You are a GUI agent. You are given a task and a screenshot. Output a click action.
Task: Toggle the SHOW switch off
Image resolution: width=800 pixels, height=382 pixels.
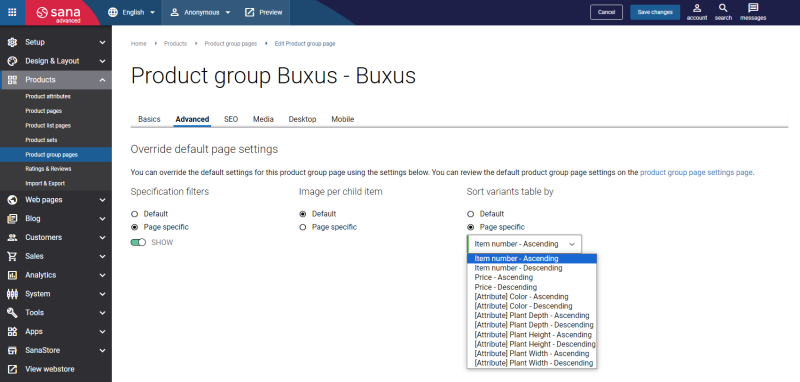coord(138,243)
